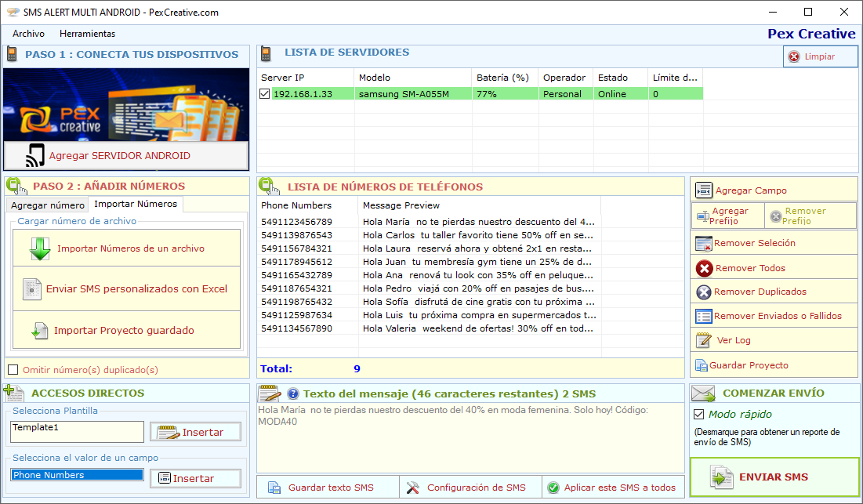Enable Omitir número(s) duplicado(s) checkbox
Viewport: 863px width, 504px height.
click(13, 370)
